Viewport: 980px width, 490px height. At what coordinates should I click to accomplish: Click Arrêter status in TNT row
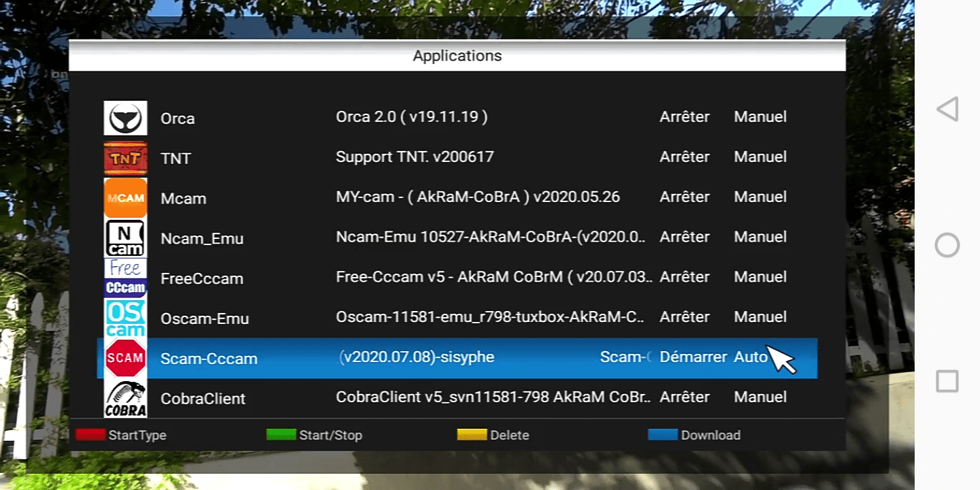685,157
